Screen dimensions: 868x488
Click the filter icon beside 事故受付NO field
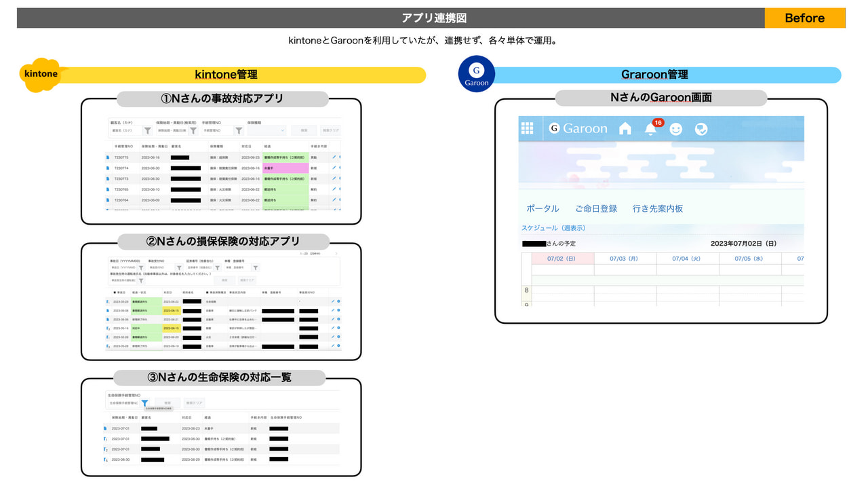click(x=179, y=268)
